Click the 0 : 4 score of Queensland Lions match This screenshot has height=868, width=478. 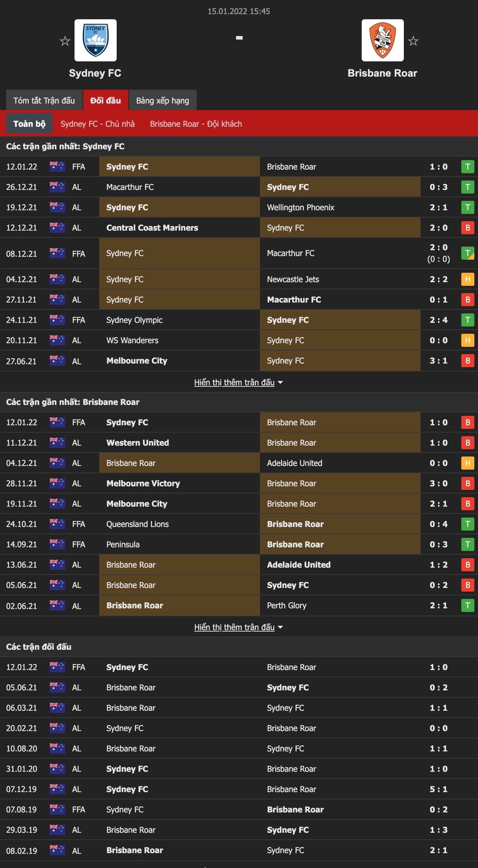[439, 524]
